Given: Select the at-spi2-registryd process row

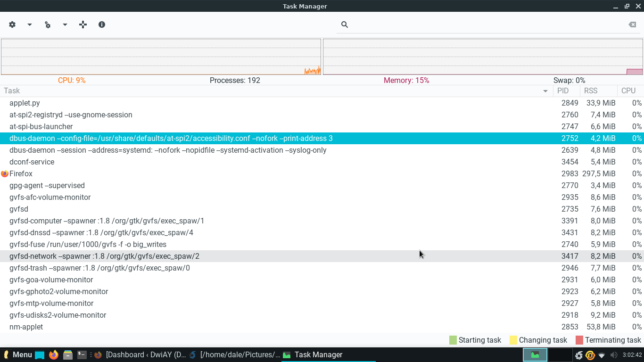Looking at the screenshot, I should [x=322, y=115].
